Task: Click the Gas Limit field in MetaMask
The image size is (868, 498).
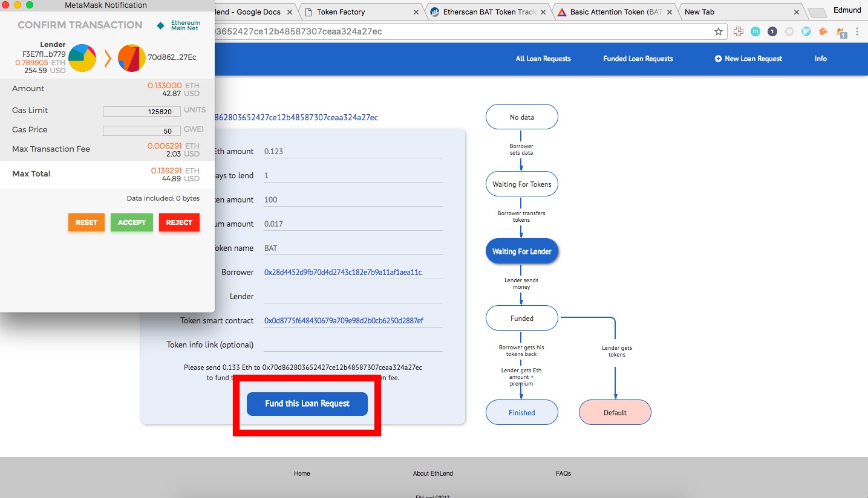Action: pos(142,111)
